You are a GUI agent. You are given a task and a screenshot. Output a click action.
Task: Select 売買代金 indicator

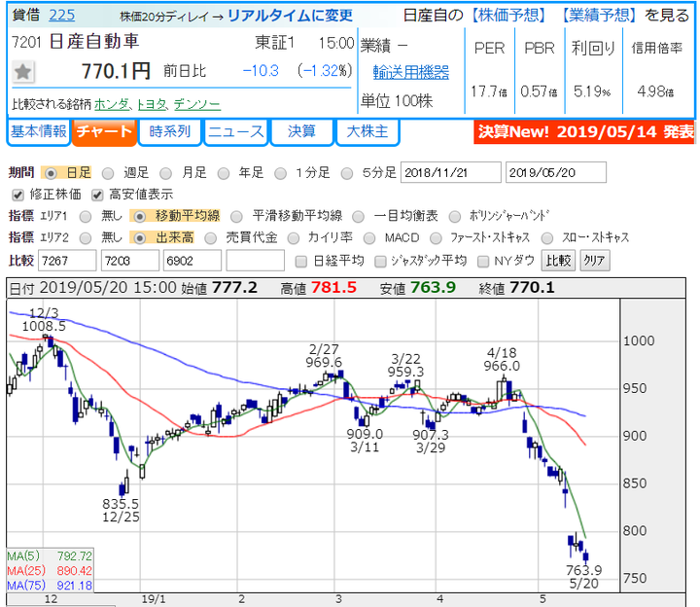[210, 238]
